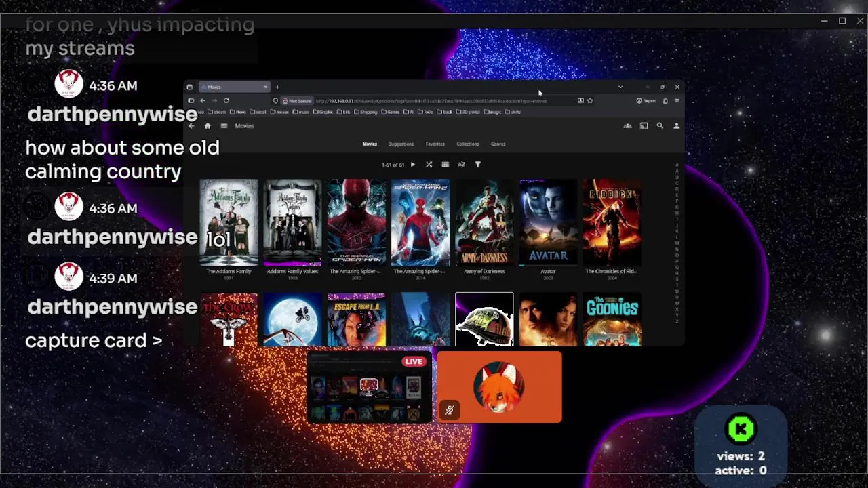
Task: Open the A-Z sort options
Action: [461, 165]
